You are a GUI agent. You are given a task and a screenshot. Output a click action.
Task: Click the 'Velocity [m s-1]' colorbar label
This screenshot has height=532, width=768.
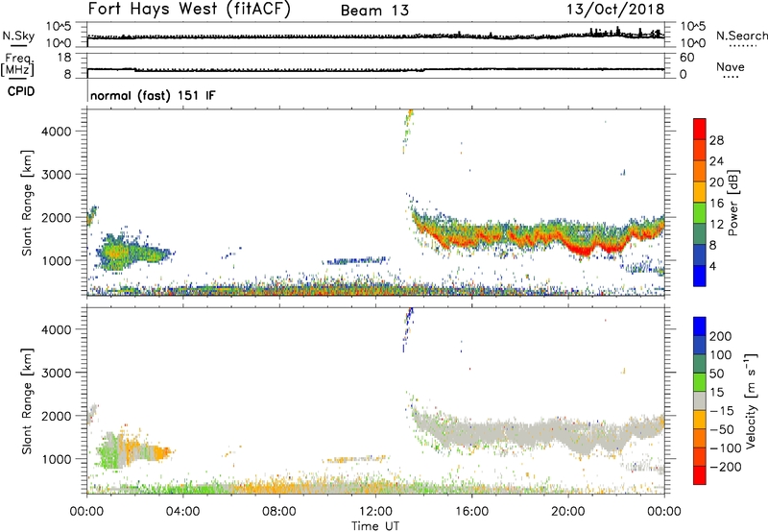point(751,400)
